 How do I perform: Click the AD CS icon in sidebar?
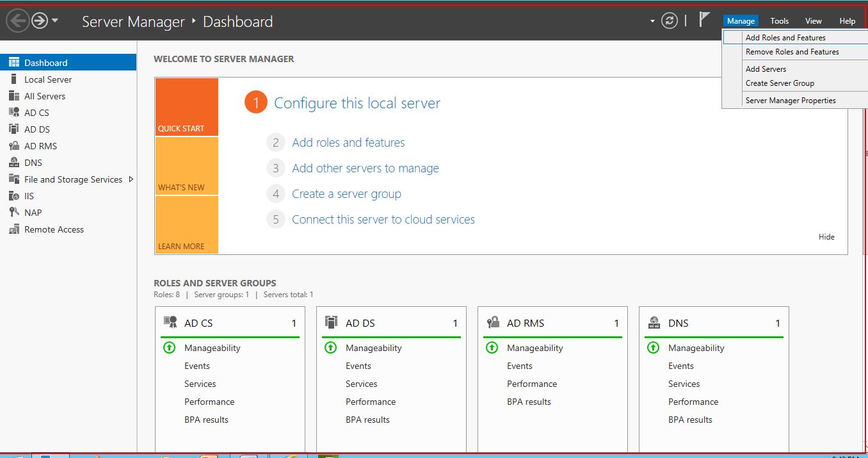14,113
